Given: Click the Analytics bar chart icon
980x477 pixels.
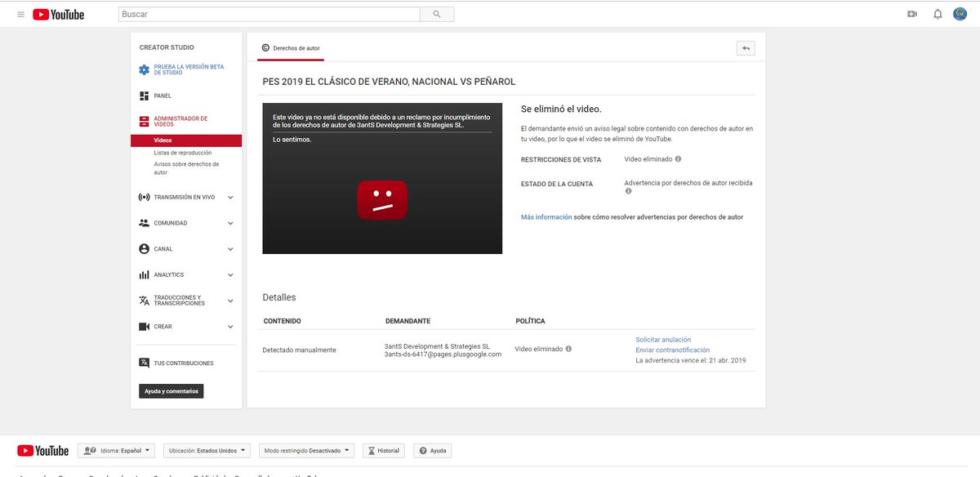Looking at the screenshot, I should pyautogui.click(x=145, y=275).
